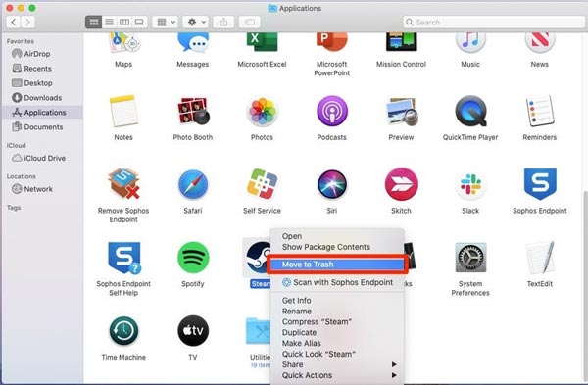Launch Microsoft PowerPoint app
The image size is (588, 385).
click(331, 42)
